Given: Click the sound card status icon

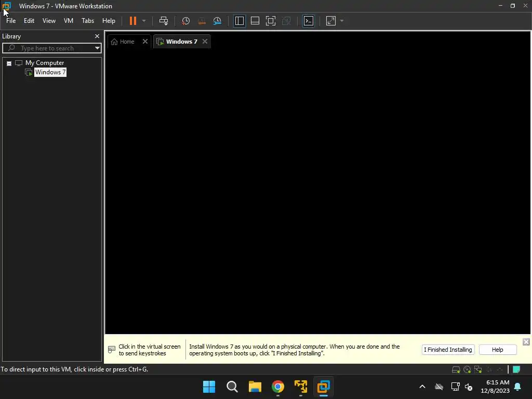Looking at the screenshot, I should 489,369.
